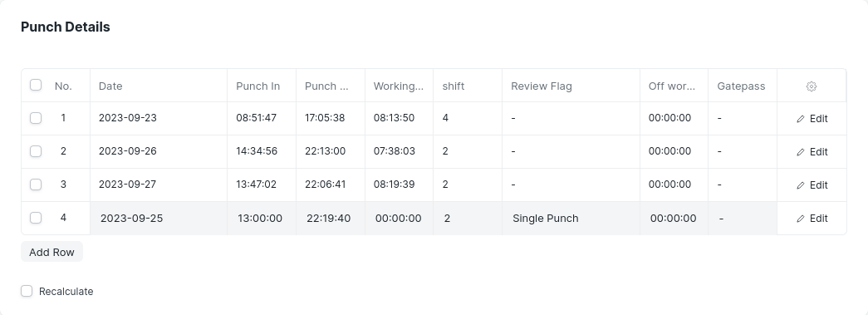Click pencil icon for row 1
This screenshot has width=868, height=315.
tap(801, 119)
